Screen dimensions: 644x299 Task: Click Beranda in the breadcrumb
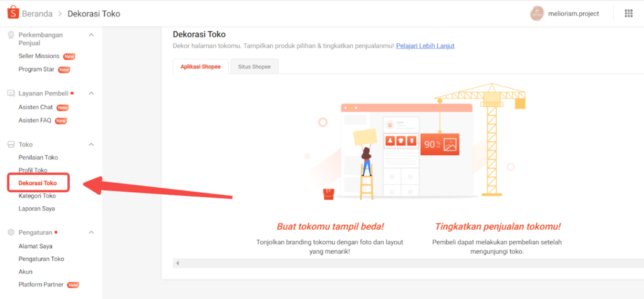click(37, 14)
